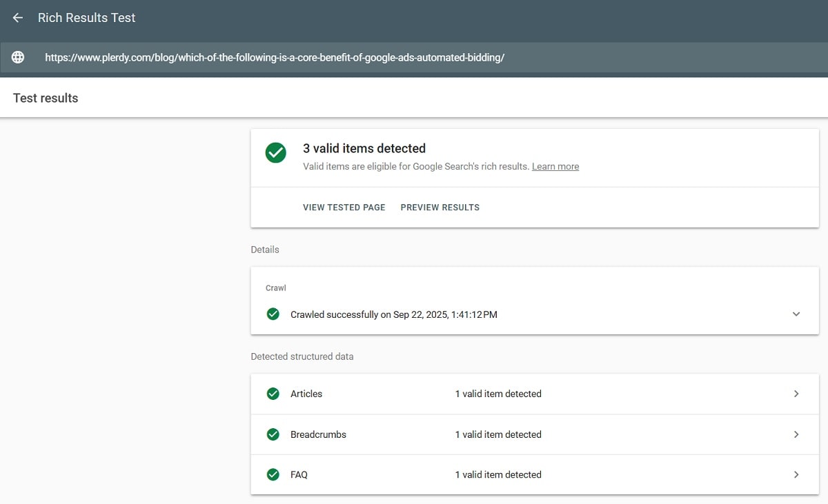
Task: Open FAQ details with the right arrow
Action: [796, 474]
